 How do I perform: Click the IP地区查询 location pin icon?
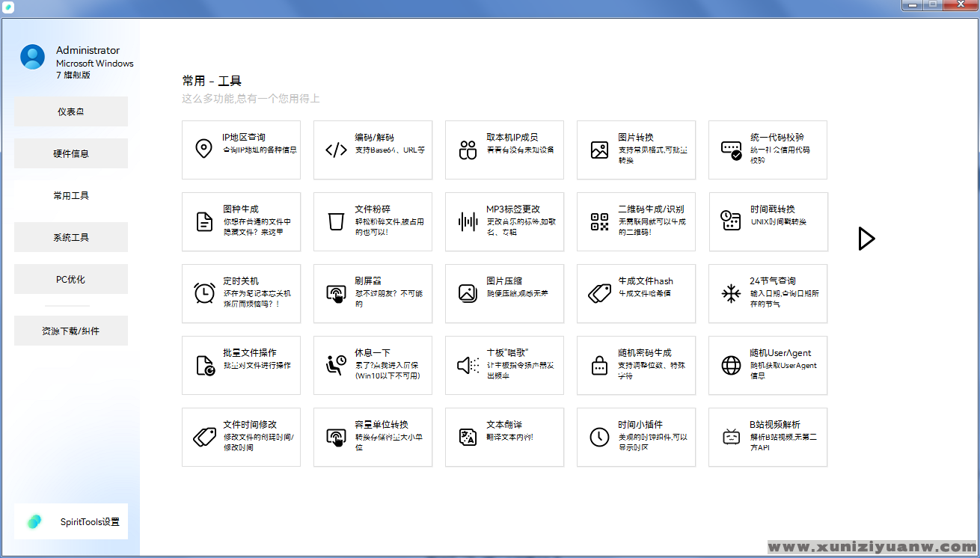[x=203, y=150]
